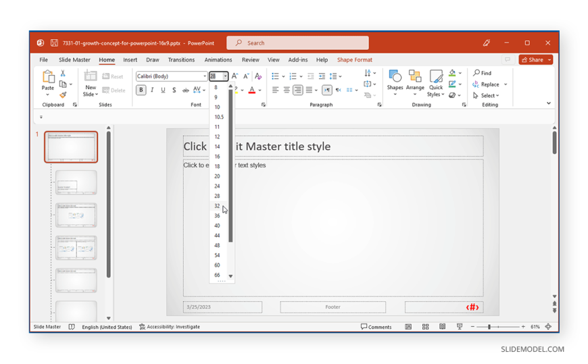Expand the Select dropdown in Editing group
Screen dimensions: 588x364
click(x=487, y=96)
